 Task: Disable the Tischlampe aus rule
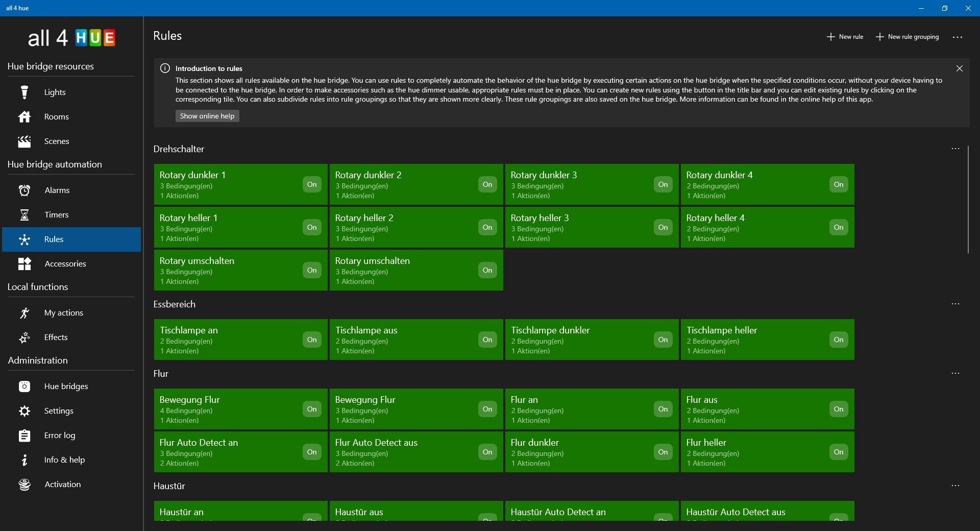(x=487, y=340)
